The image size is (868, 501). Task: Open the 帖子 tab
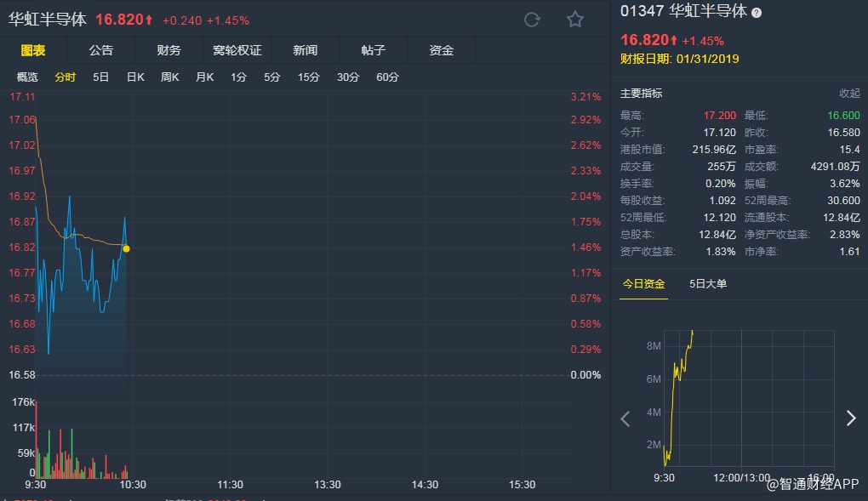click(374, 50)
